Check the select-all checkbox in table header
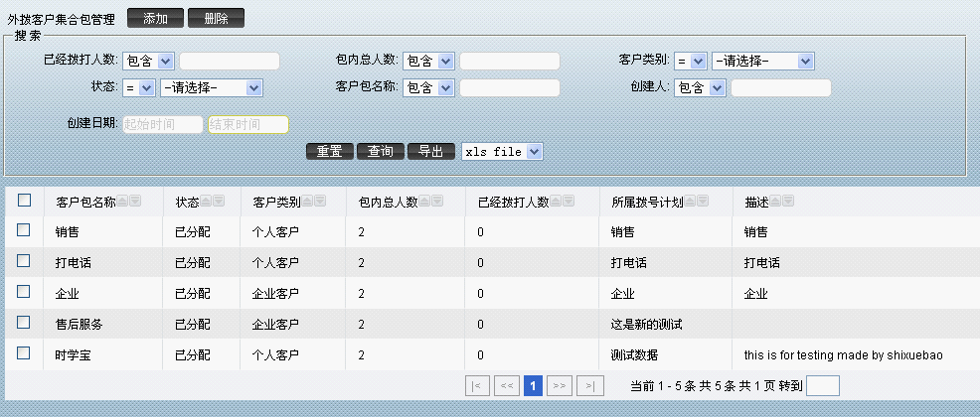Image resolution: width=980 pixels, height=417 pixels. click(25, 201)
